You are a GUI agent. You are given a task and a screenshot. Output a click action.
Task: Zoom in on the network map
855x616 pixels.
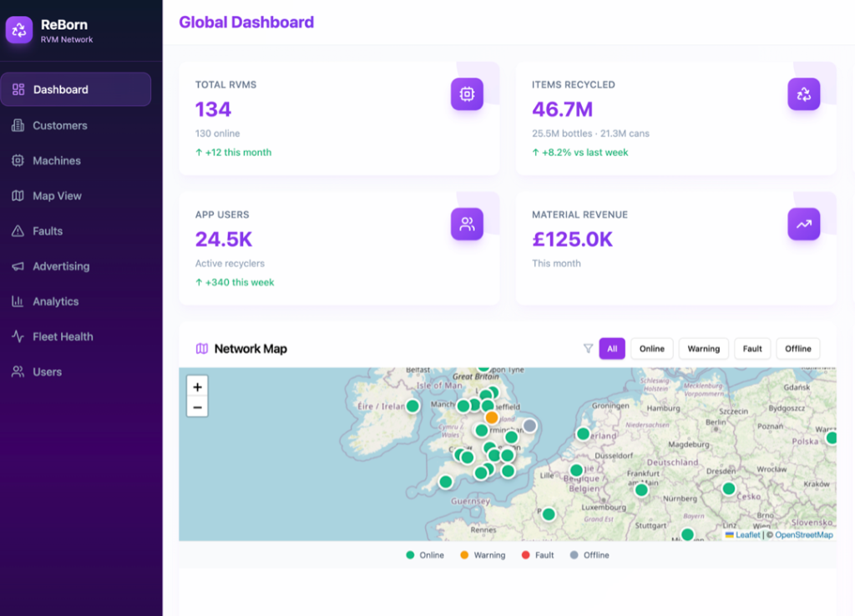point(197,386)
